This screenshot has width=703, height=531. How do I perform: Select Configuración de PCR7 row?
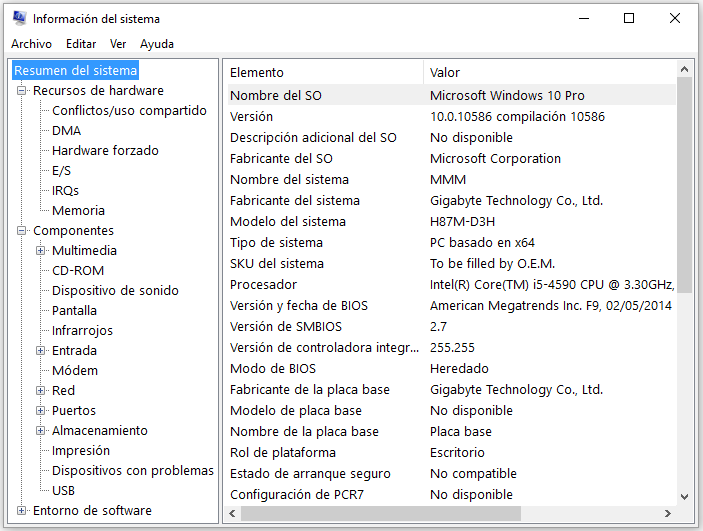451,494
